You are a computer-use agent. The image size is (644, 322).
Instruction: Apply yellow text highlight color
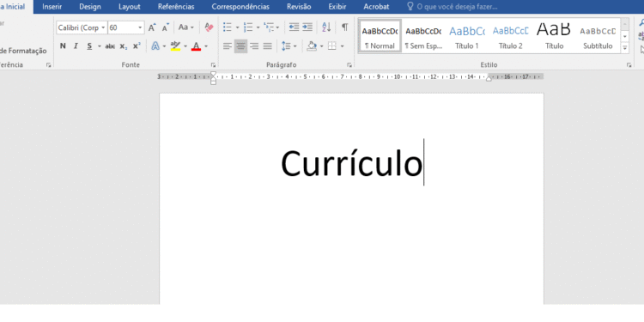pyautogui.click(x=175, y=46)
